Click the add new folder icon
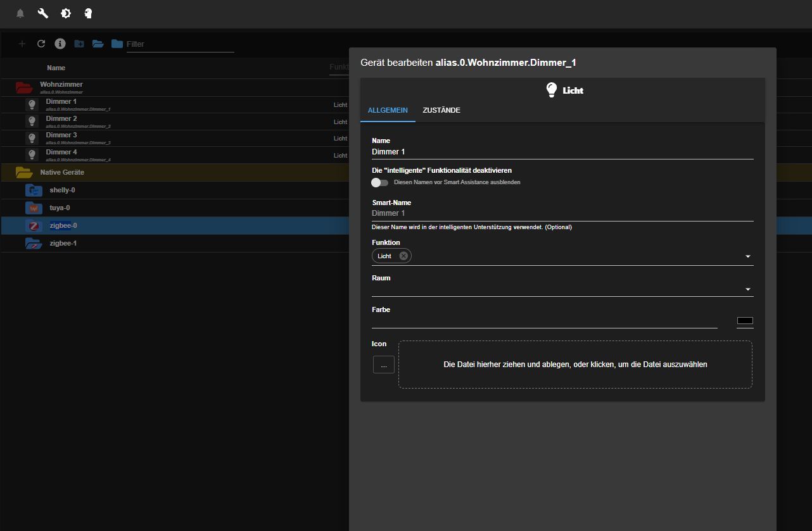Screen dimensions: 812x531 click(x=79, y=44)
